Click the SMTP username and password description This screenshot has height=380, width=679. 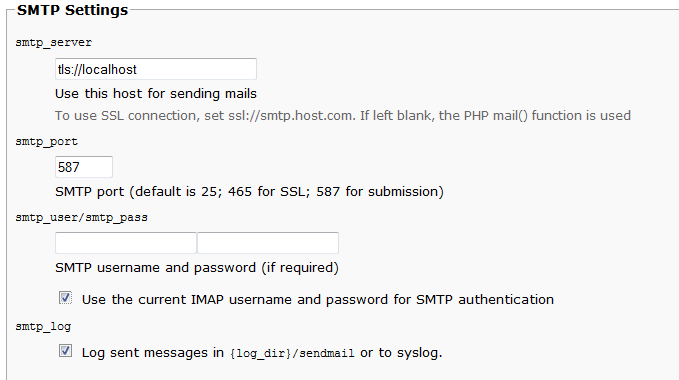coord(197,267)
